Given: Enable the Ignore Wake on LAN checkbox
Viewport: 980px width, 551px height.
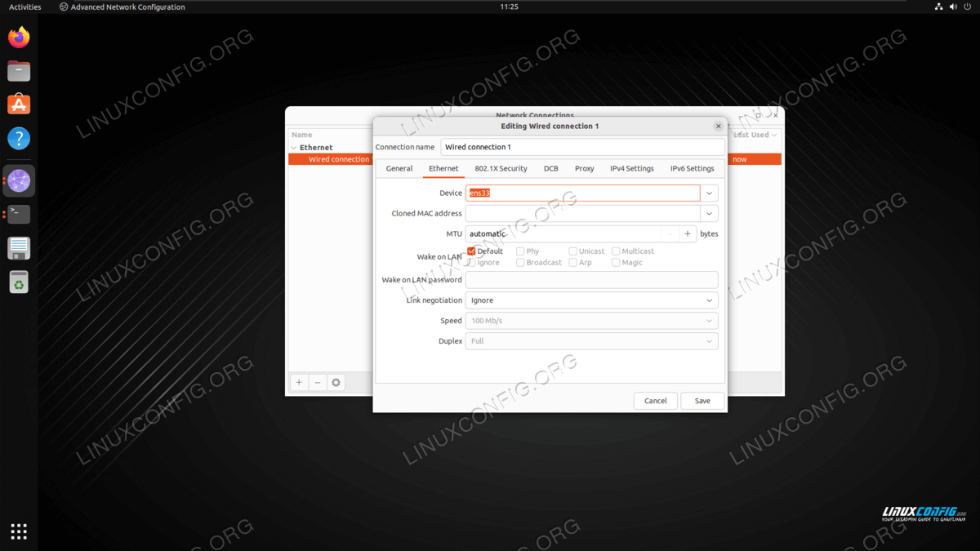Looking at the screenshot, I should pyautogui.click(x=471, y=263).
